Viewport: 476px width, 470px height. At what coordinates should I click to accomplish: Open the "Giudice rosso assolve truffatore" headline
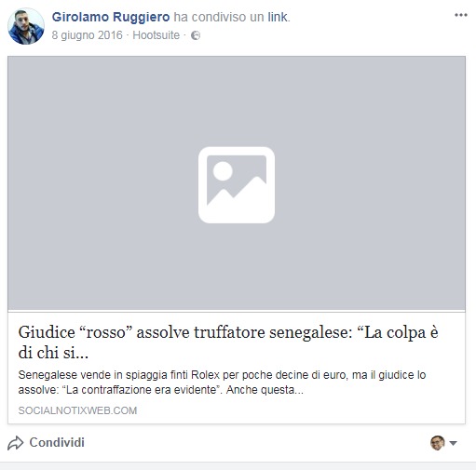click(228, 342)
